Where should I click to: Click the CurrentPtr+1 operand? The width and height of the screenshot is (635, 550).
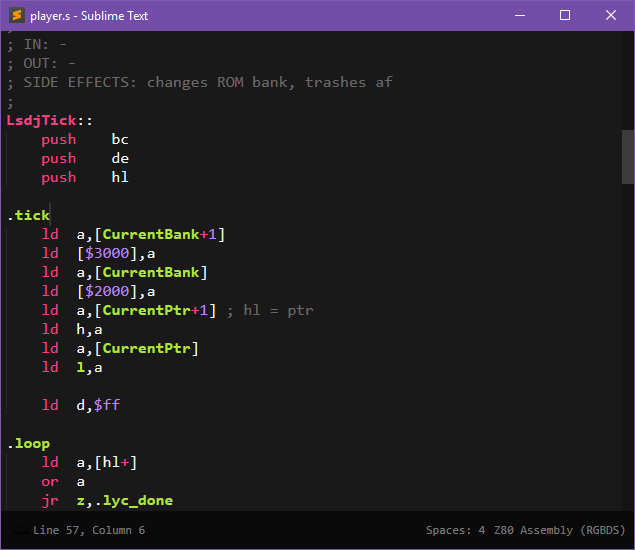[155, 310]
